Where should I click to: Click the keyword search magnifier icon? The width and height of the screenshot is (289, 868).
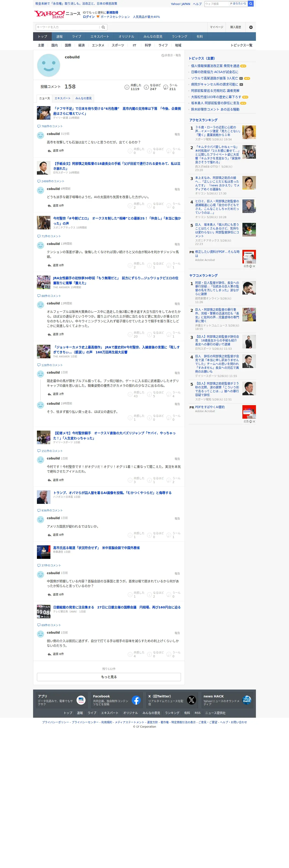(103, 27)
